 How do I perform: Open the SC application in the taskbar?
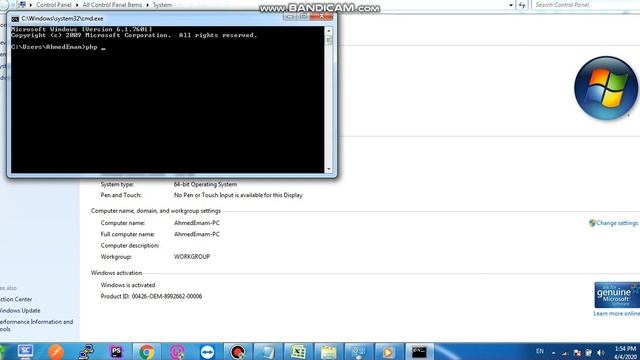pyautogui.click(x=25, y=351)
